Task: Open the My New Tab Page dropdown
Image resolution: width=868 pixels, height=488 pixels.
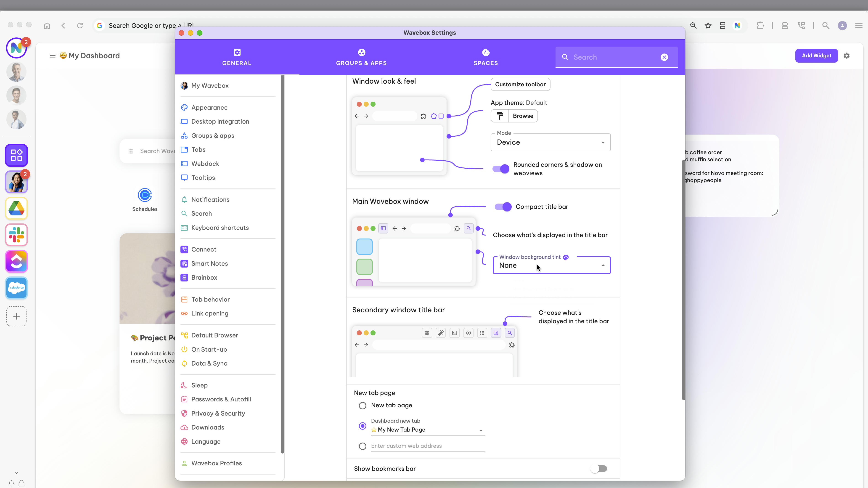Action: point(428,430)
